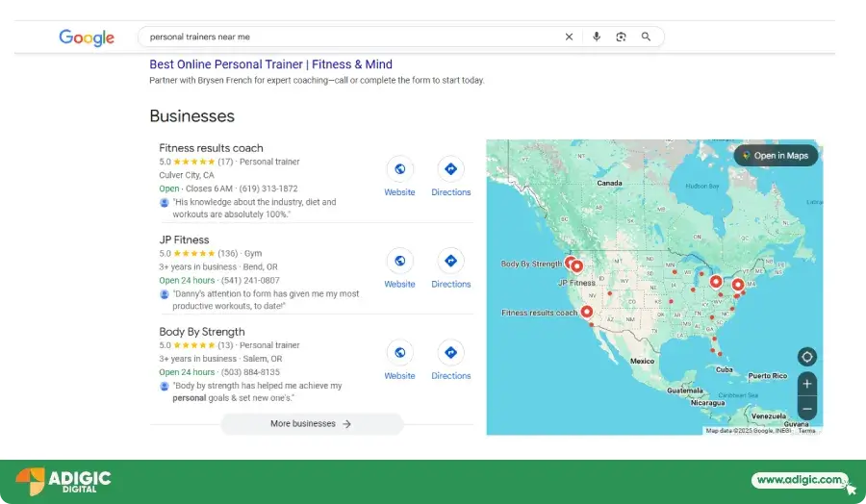Click Open in Maps button
This screenshot has height=504, width=866.
pyautogui.click(x=776, y=156)
